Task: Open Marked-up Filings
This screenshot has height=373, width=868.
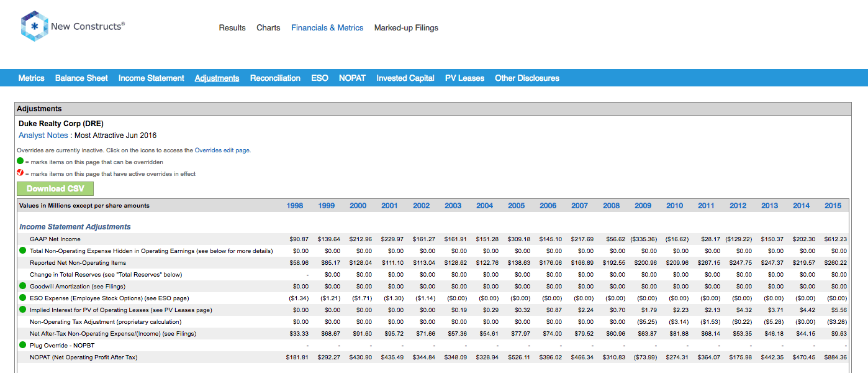Action: click(406, 28)
